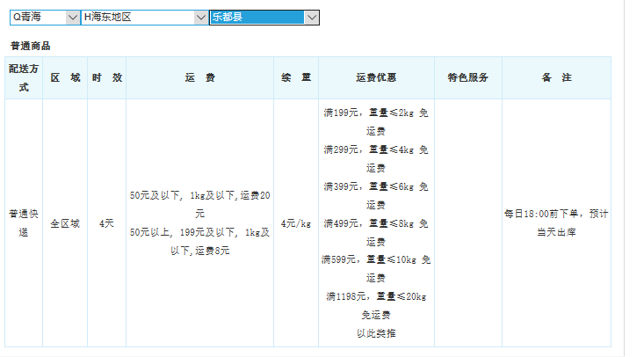
Task: Select the 运费优惠 column header
Action: 376,77
